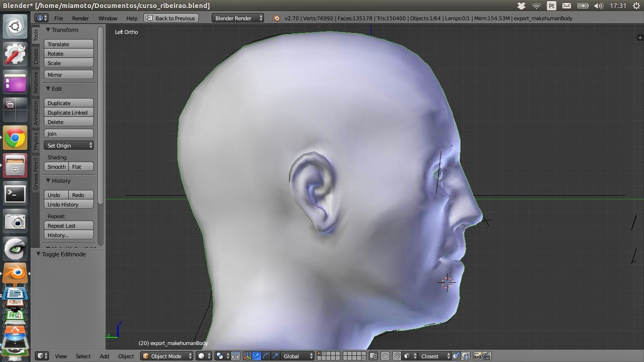Click the Join button

pos(69,133)
